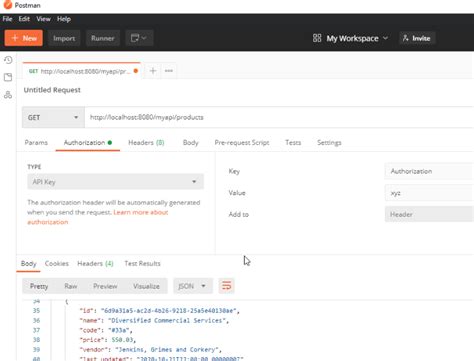Switch to the Params tab
This screenshot has height=361, width=474.
[x=36, y=143]
